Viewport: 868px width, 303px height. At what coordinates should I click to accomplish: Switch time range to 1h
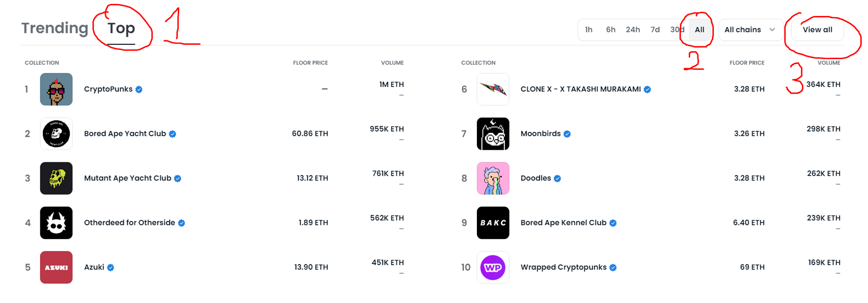click(589, 30)
